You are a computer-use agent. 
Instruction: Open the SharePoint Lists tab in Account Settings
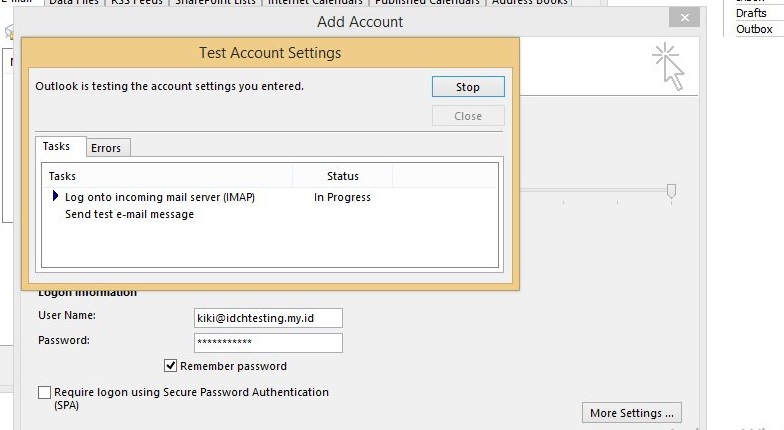tap(215, 2)
